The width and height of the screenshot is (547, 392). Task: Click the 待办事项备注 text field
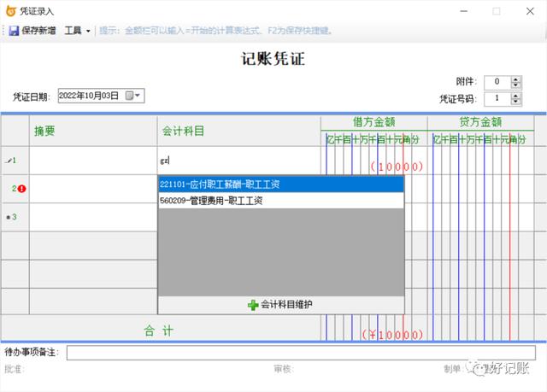tap(301, 353)
